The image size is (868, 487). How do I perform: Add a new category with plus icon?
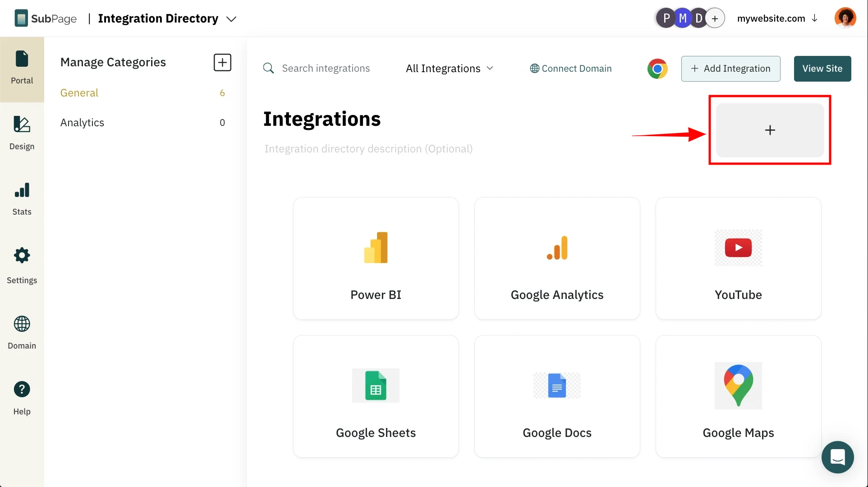(x=222, y=62)
